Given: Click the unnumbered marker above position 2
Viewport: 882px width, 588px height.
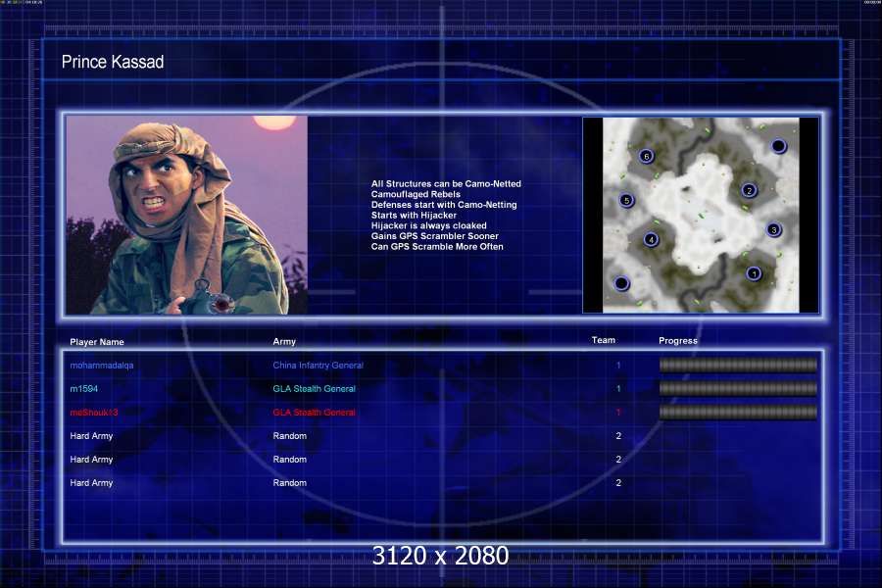Looking at the screenshot, I should point(778,146).
